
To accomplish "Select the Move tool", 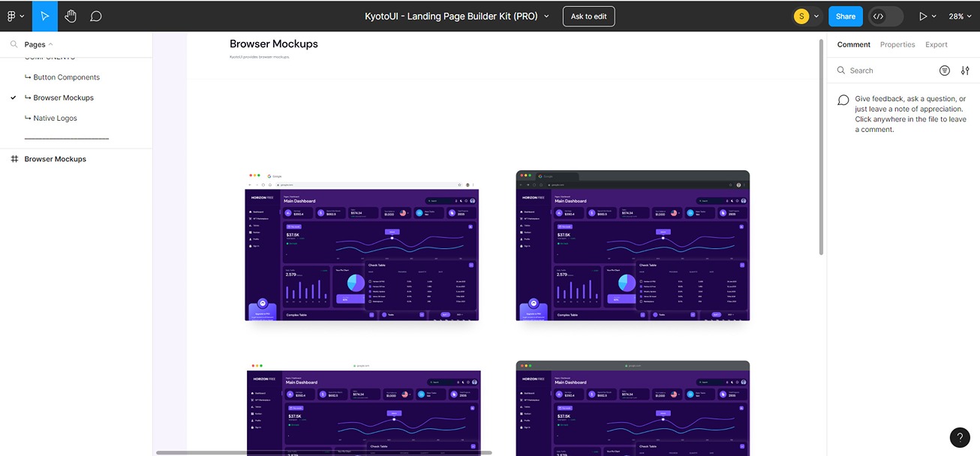I will [x=45, y=15].
